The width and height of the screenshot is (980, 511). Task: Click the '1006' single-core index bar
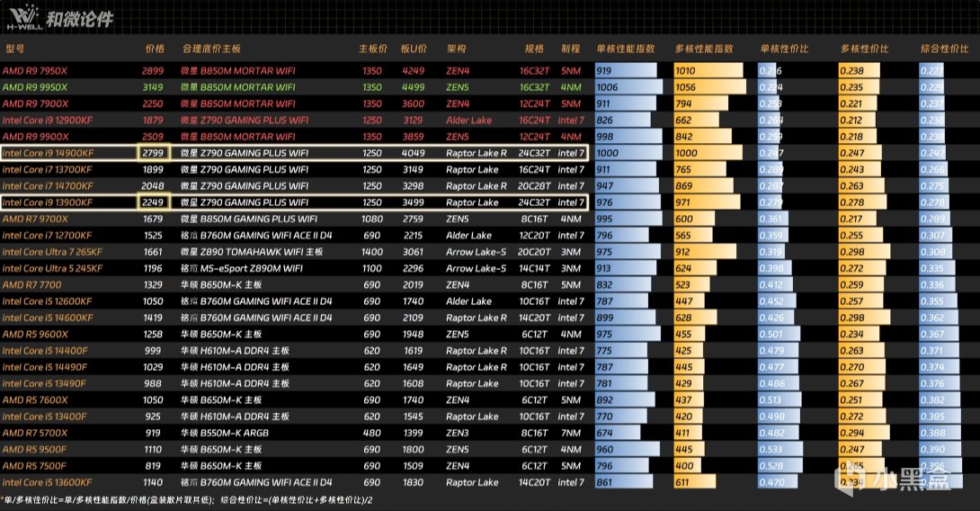coord(628,87)
